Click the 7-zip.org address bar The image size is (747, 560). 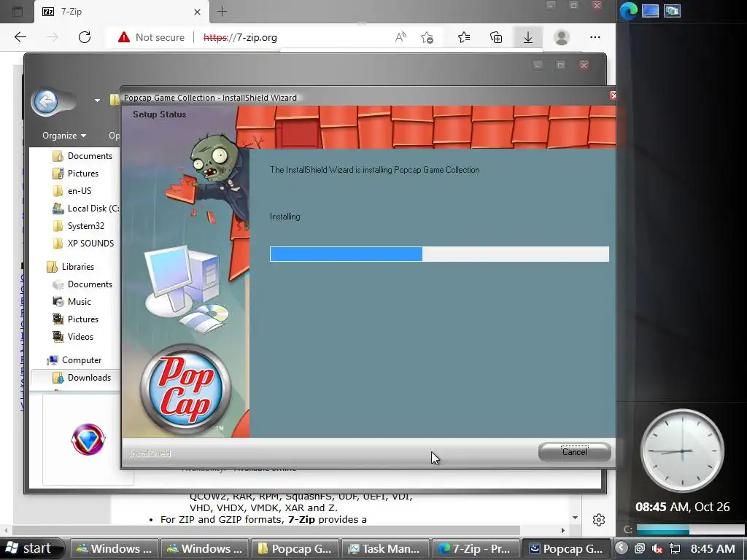point(240,37)
